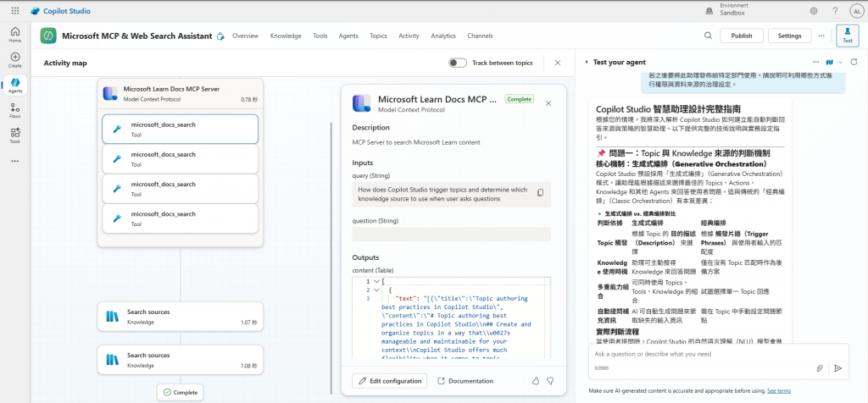The height and width of the screenshot is (403, 868).
Task: Click the search magnifier in agent header
Action: pyautogui.click(x=708, y=36)
